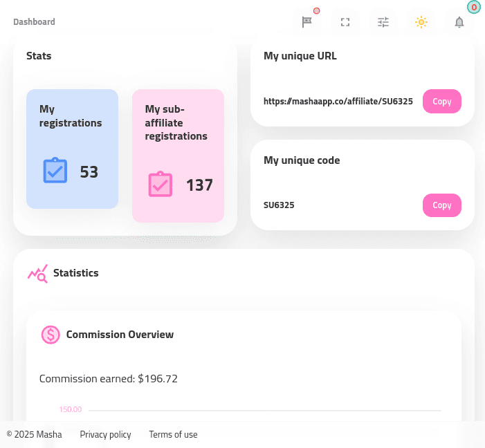
Task: Click the Stats heading
Action: click(x=39, y=56)
